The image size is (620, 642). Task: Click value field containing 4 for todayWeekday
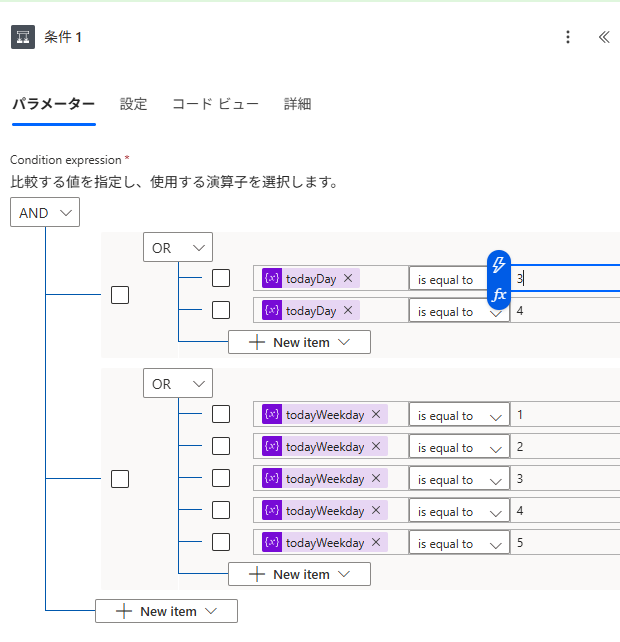point(565,511)
